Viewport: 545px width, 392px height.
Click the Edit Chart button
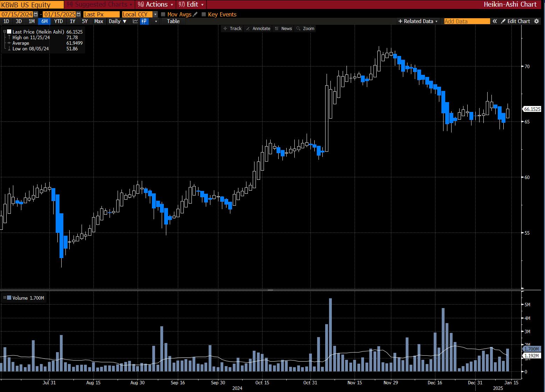pyautogui.click(x=516, y=21)
